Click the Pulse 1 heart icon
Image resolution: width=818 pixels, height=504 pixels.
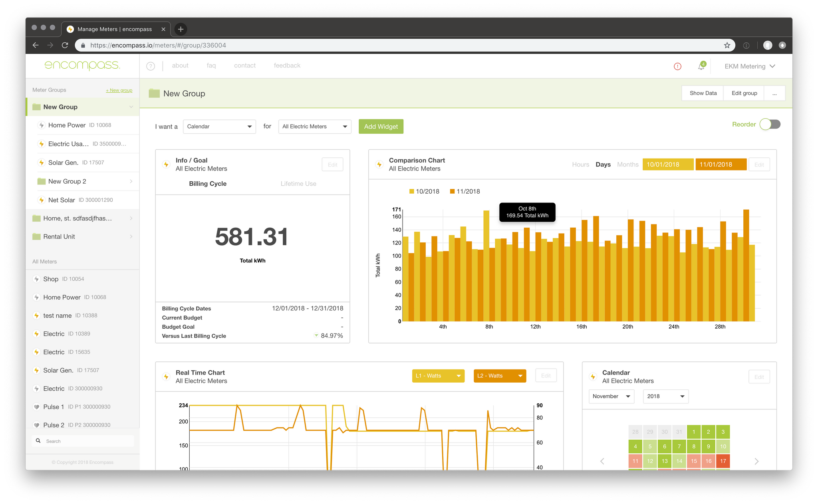36,407
